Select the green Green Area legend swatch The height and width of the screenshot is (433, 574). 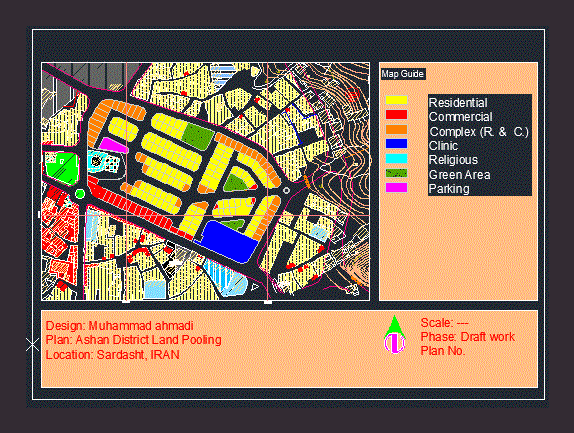396,173
